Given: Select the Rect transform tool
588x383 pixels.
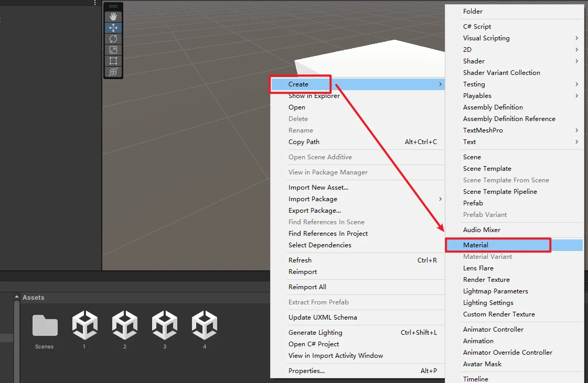Looking at the screenshot, I should coord(113,61).
